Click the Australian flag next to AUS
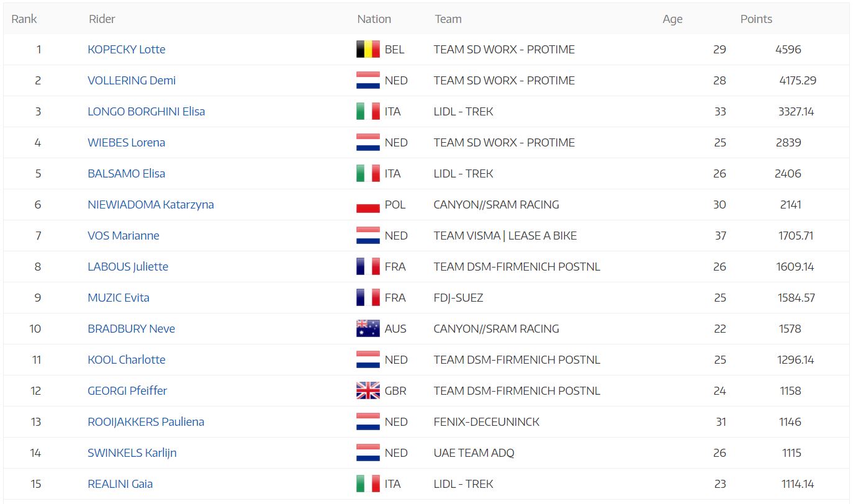The height and width of the screenshot is (504, 853). (x=368, y=328)
